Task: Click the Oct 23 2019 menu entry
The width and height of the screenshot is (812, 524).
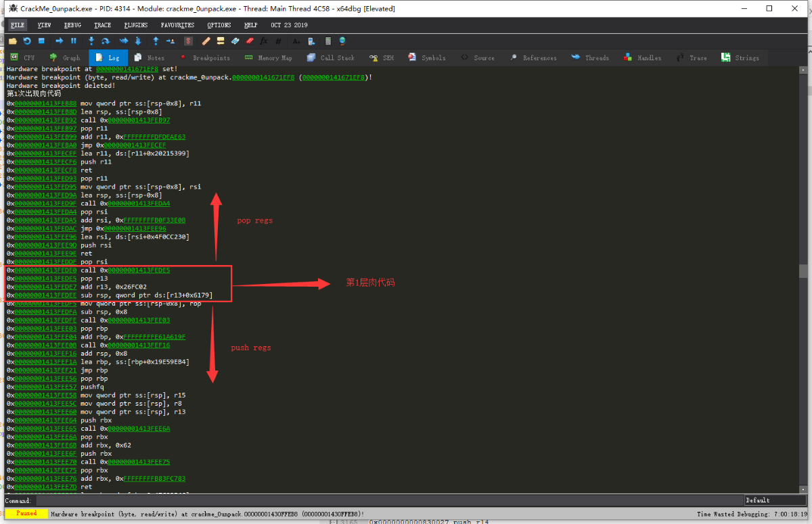Action: click(289, 25)
